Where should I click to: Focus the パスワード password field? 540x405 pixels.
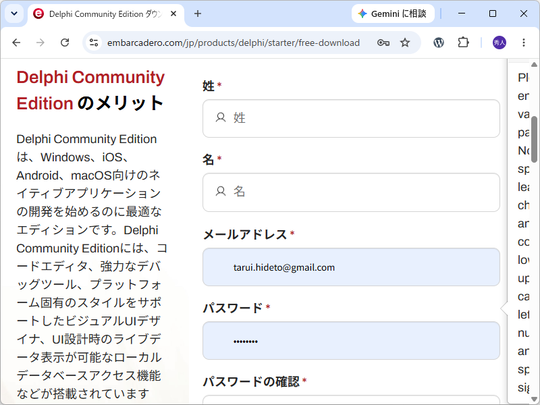coord(351,341)
